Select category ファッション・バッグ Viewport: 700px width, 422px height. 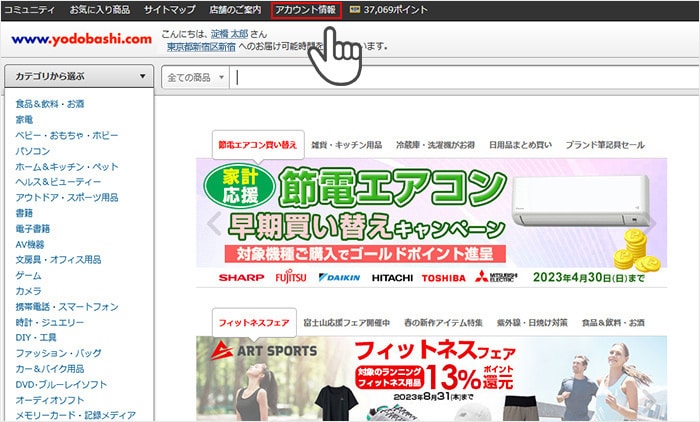pos(58,353)
